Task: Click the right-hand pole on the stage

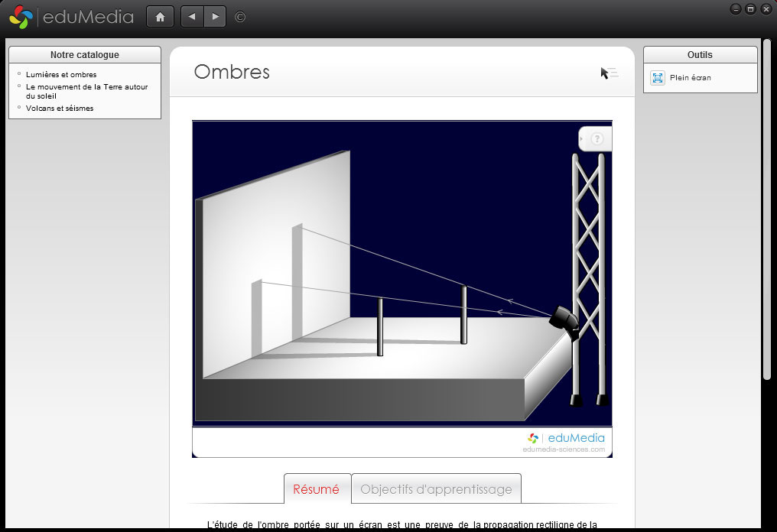Action: pos(463,315)
